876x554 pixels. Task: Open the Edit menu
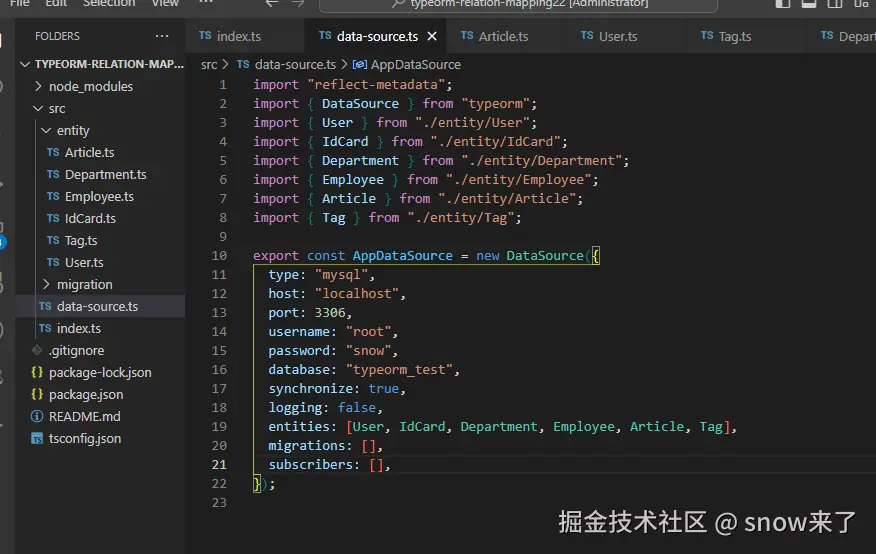(x=56, y=3)
